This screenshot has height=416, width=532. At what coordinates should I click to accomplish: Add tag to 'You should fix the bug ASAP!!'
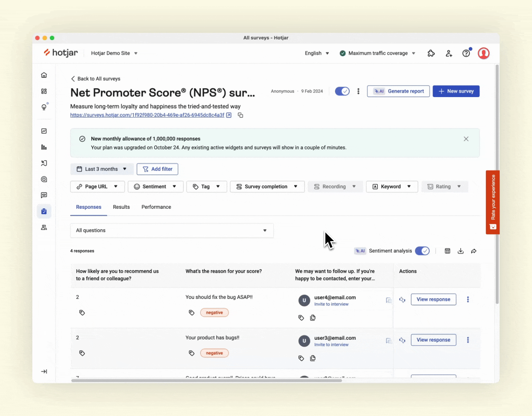(x=192, y=312)
